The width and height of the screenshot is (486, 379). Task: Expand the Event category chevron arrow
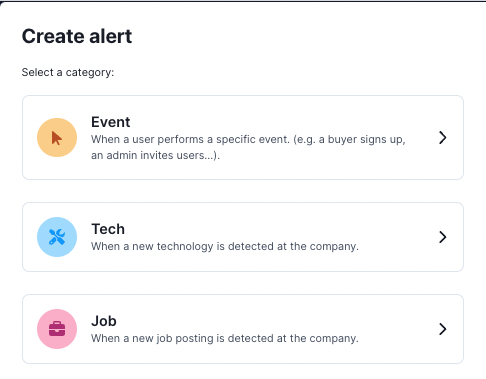click(x=442, y=137)
